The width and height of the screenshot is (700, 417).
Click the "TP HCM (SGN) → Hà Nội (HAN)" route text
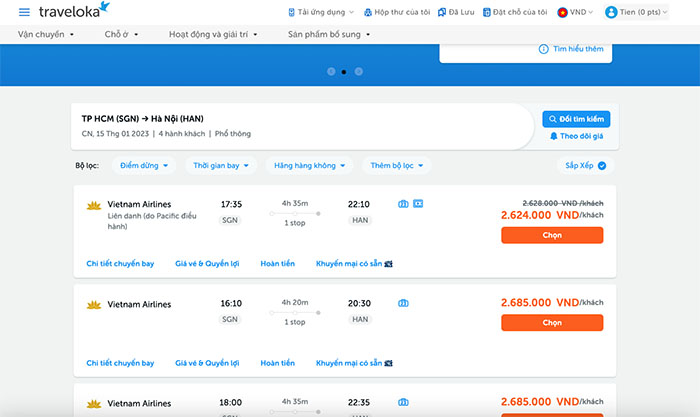pyautogui.click(x=142, y=119)
